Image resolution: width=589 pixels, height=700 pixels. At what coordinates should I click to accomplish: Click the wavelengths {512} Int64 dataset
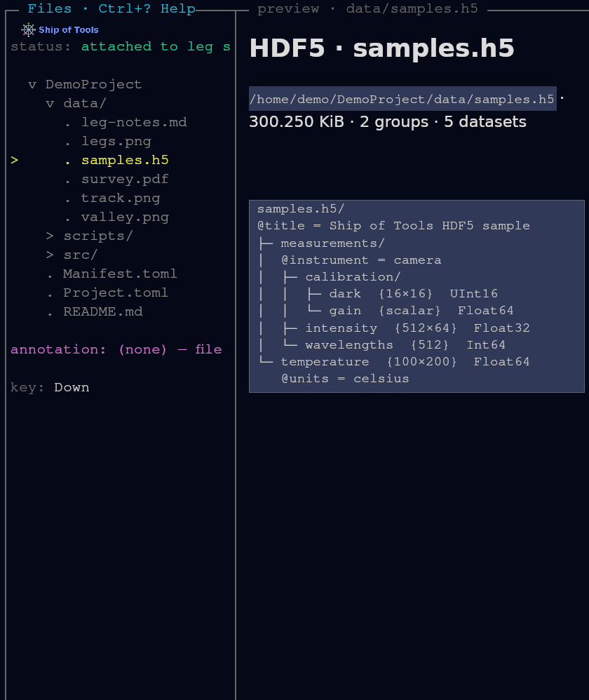405,345
